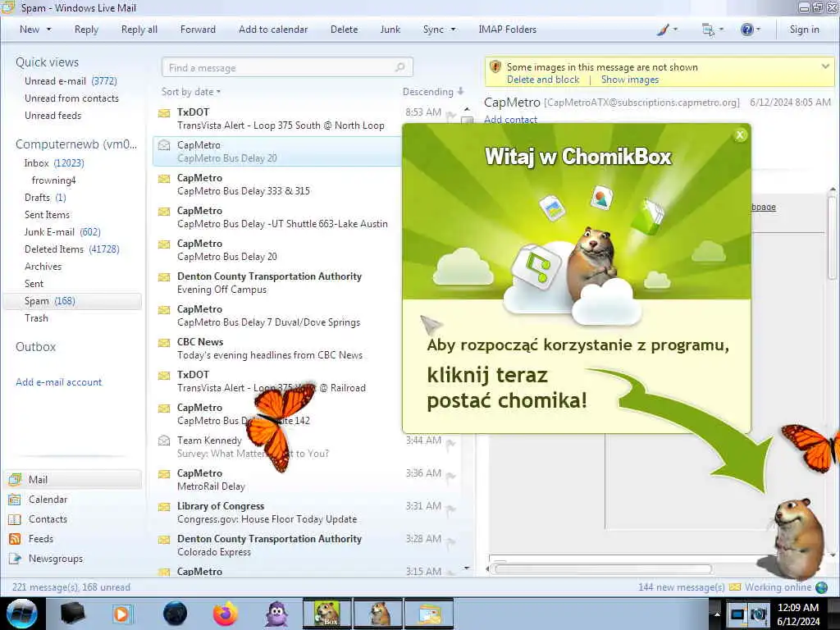Screen dimensions: 840x630
Task: Launch Firefox from the taskbar
Action: [x=226, y=614]
